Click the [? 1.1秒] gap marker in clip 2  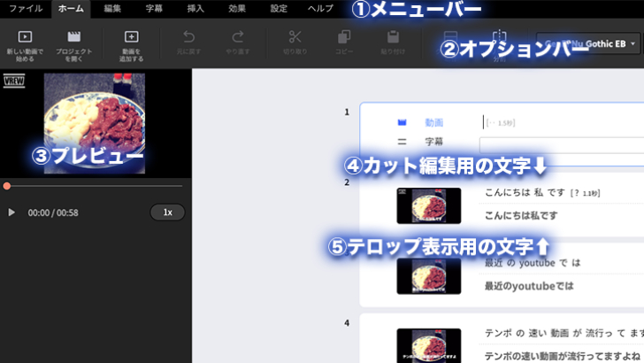click(x=585, y=193)
